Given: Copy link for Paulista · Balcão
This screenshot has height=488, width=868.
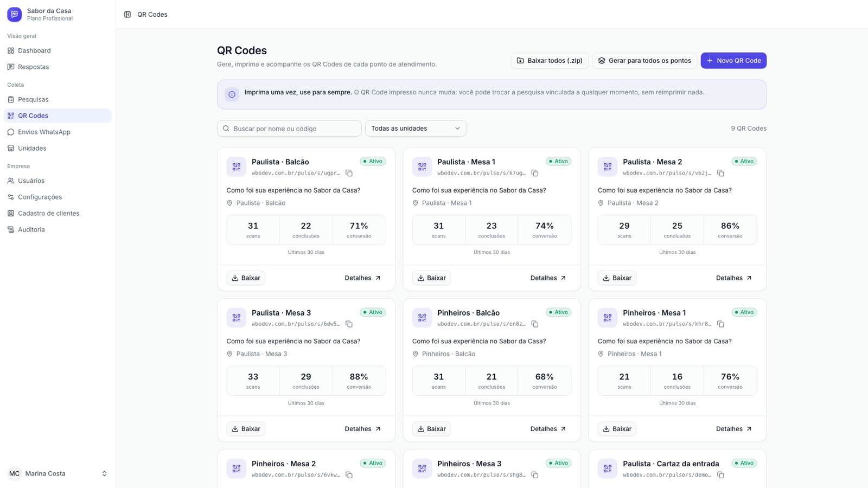Looking at the screenshot, I should pos(349,174).
